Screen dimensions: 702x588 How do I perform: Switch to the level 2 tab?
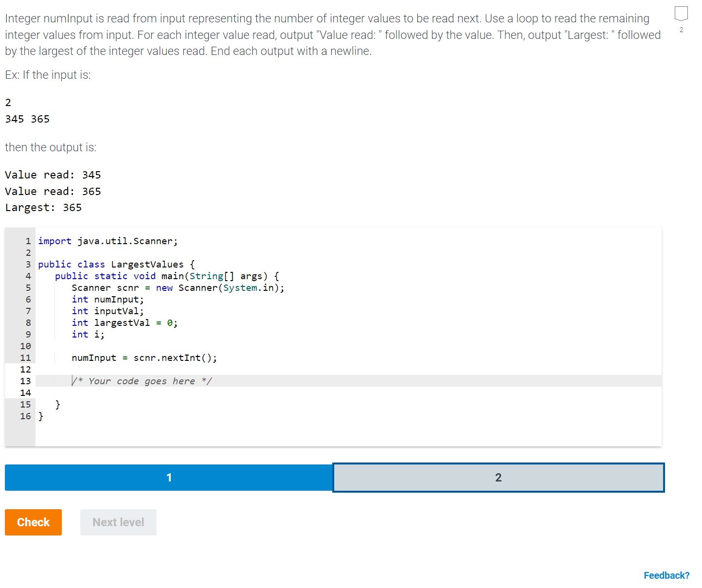498,478
